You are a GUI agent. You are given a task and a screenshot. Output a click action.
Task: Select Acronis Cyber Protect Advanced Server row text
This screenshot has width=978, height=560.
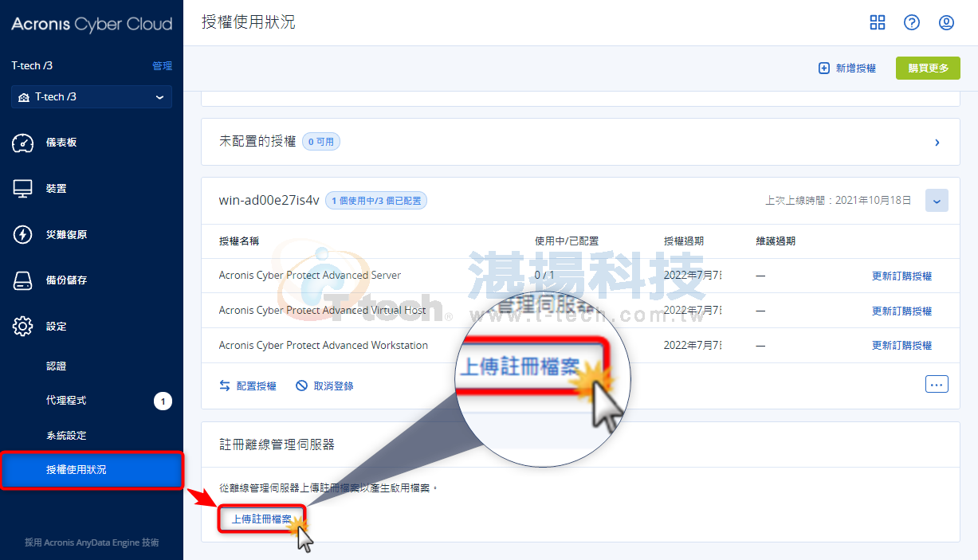click(310, 276)
